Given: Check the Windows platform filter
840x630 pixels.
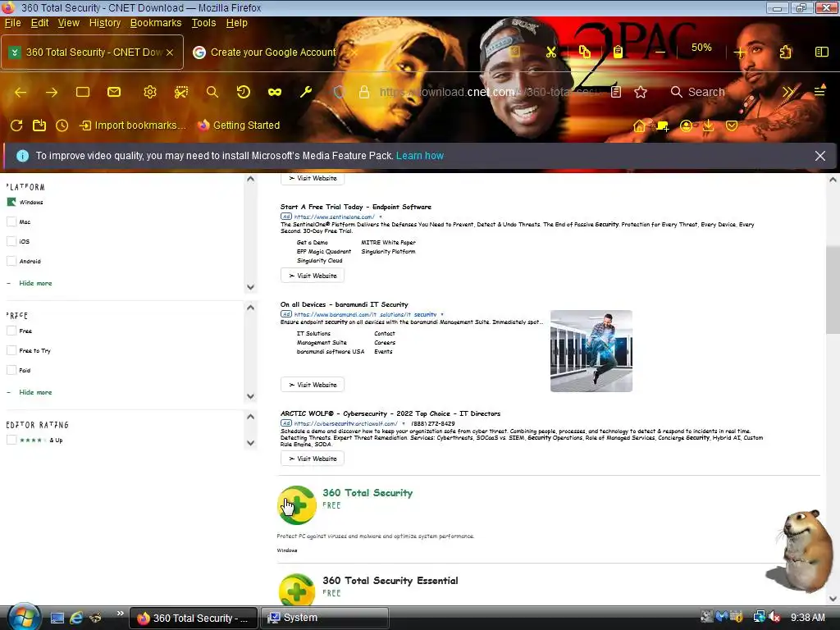Looking at the screenshot, I should click(x=11, y=202).
